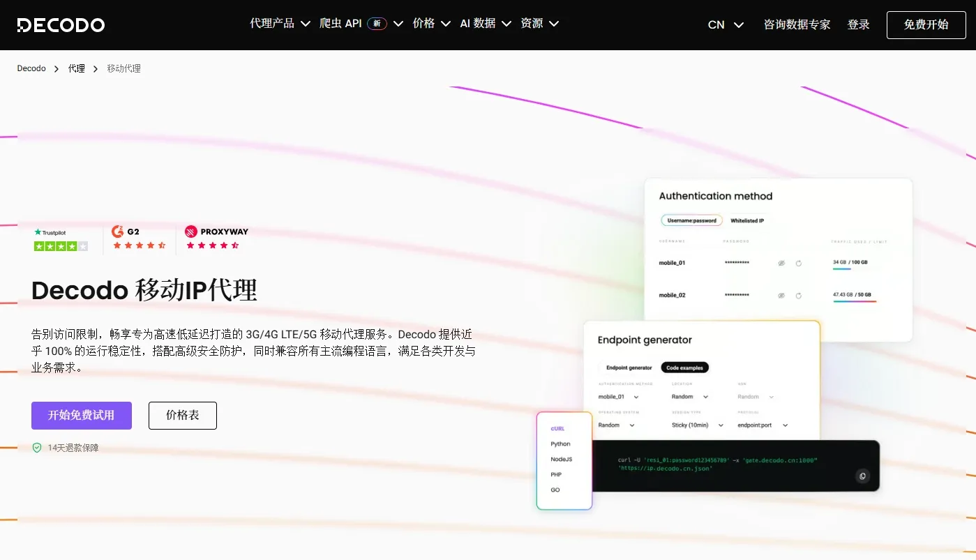Open the CN language selector
This screenshot has width=976, height=560.
tap(726, 24)
